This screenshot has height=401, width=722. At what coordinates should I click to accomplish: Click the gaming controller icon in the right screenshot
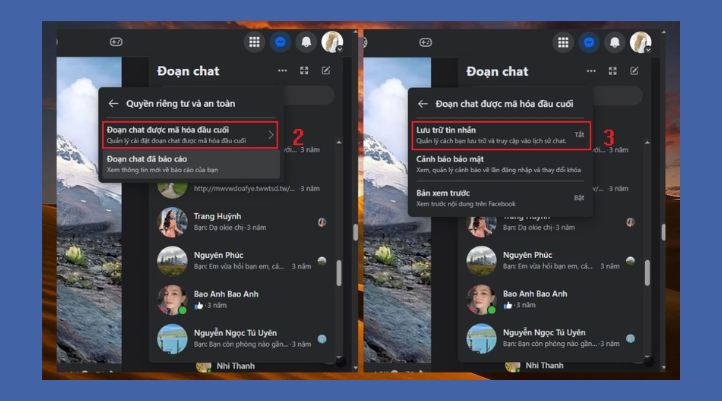click(425, 43)
